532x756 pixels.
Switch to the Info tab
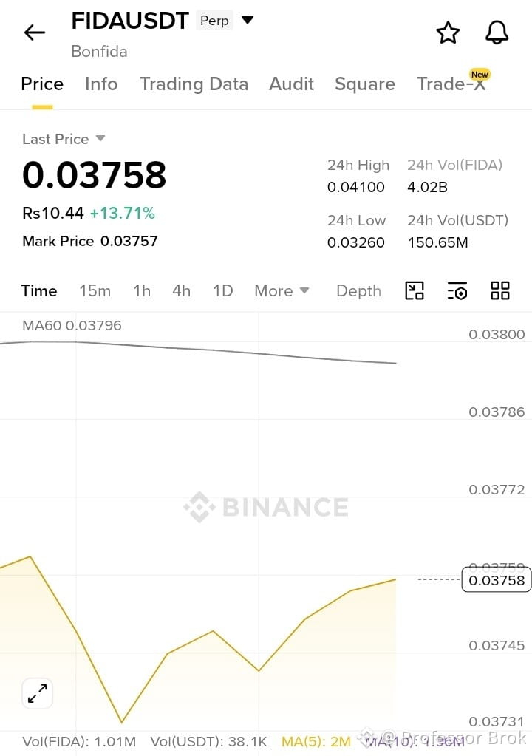point(101,84)
